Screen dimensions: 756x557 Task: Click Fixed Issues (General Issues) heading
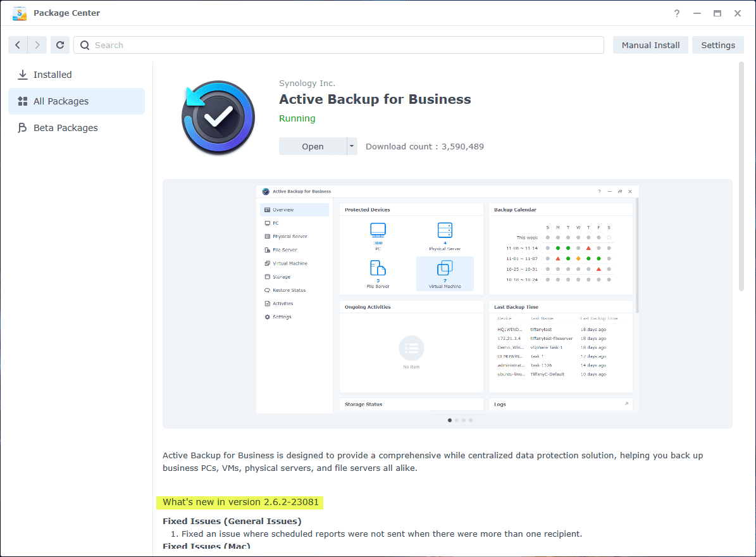232,522
